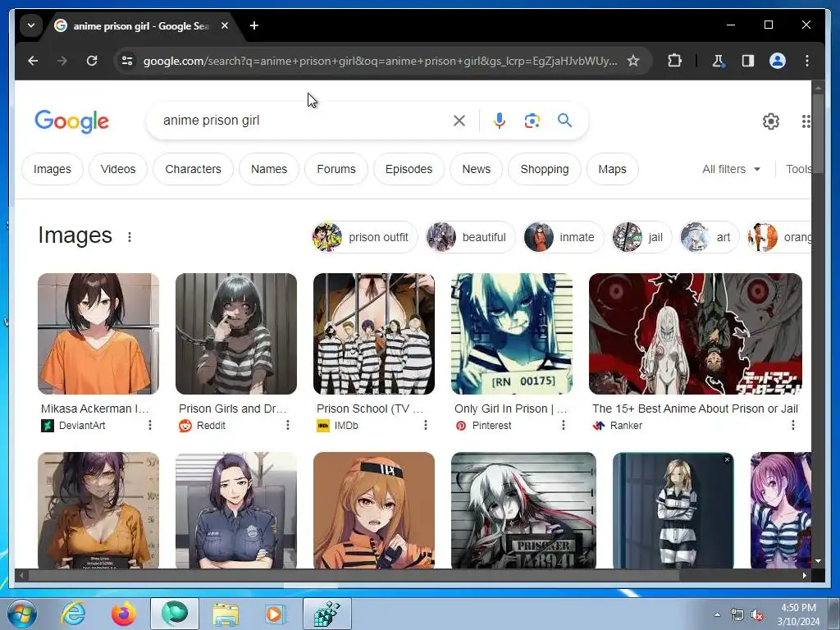The width and height of the screenshot is (840, 630).
Task: Launch Firefox from the taskbar
Action: pyautogui.click(x=124, y=614)
